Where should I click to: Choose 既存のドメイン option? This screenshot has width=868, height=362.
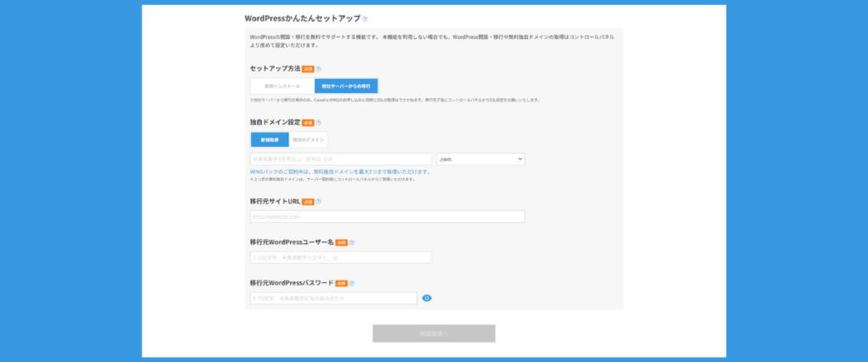[309, 140]
